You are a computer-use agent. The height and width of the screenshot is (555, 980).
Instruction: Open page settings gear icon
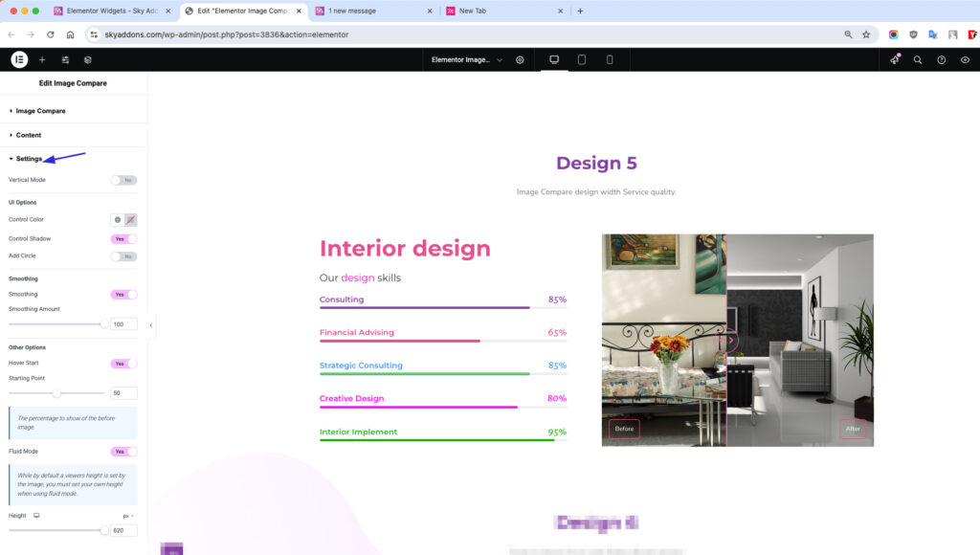(520, 60)
